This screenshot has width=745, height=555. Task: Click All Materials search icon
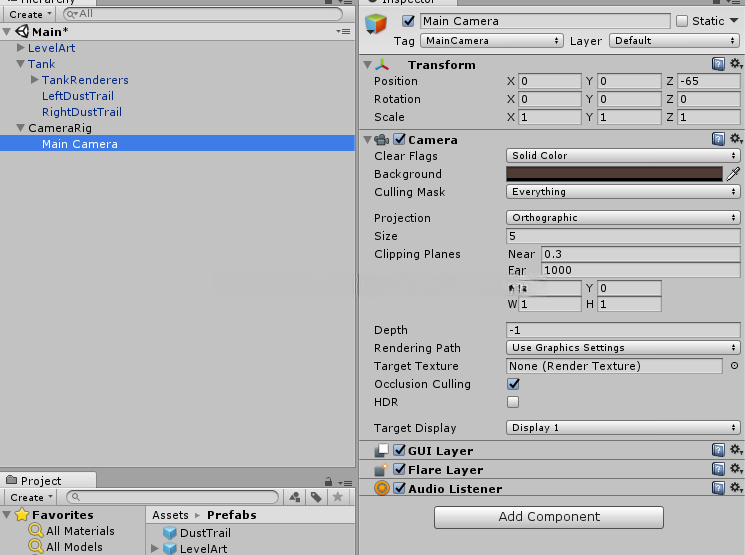tap(36, 530)
